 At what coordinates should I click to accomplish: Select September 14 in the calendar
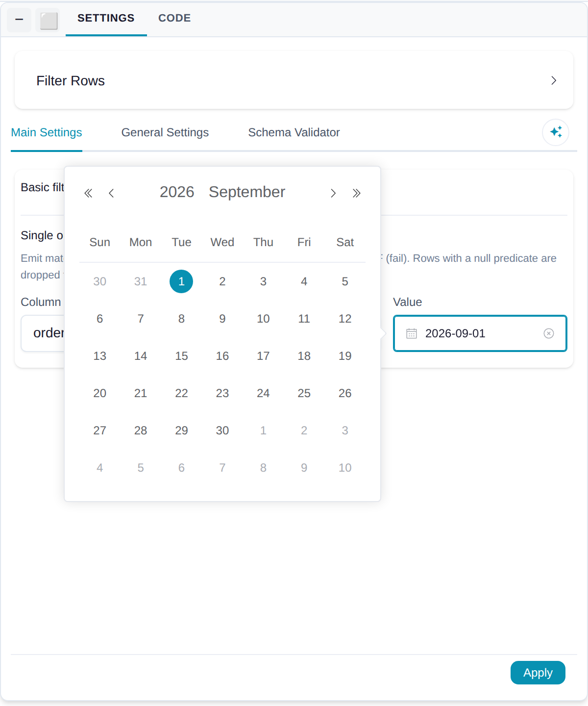141,356
